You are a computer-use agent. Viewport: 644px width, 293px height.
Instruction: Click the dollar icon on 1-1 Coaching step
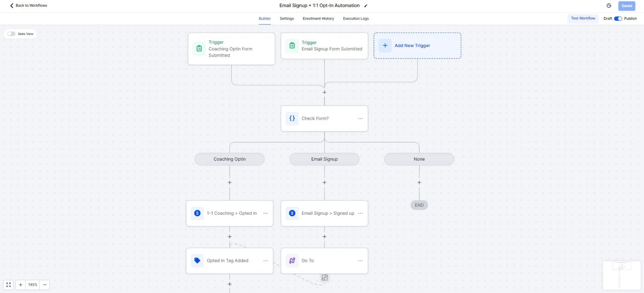click(x=197, y=213)
